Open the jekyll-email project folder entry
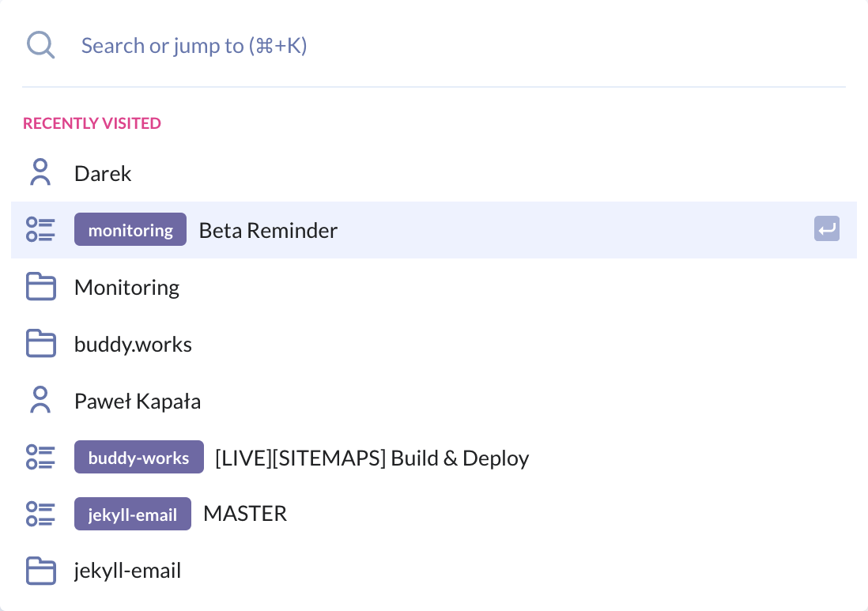Image resolution: width=868 pixels, height=611 pixels. 434,571
